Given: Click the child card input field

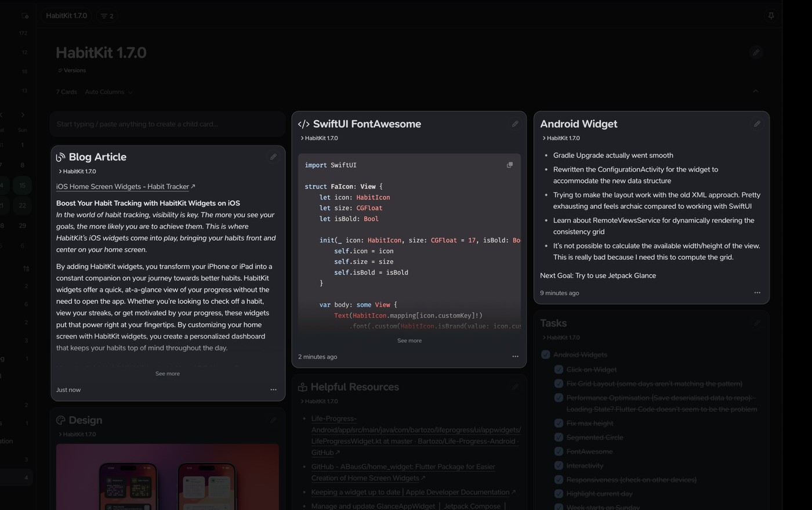Looking at the screenshot, I should click(168, 124).
